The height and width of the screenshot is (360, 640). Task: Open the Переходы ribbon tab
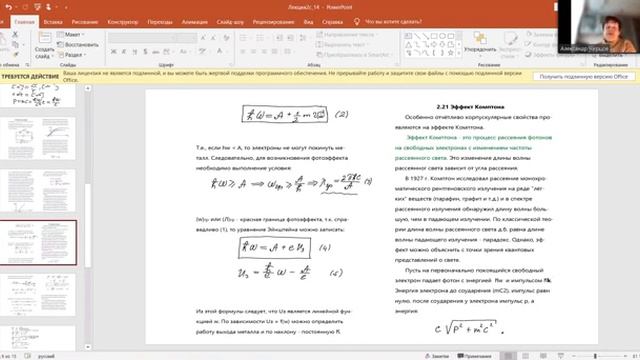click(x=160, y=22)
